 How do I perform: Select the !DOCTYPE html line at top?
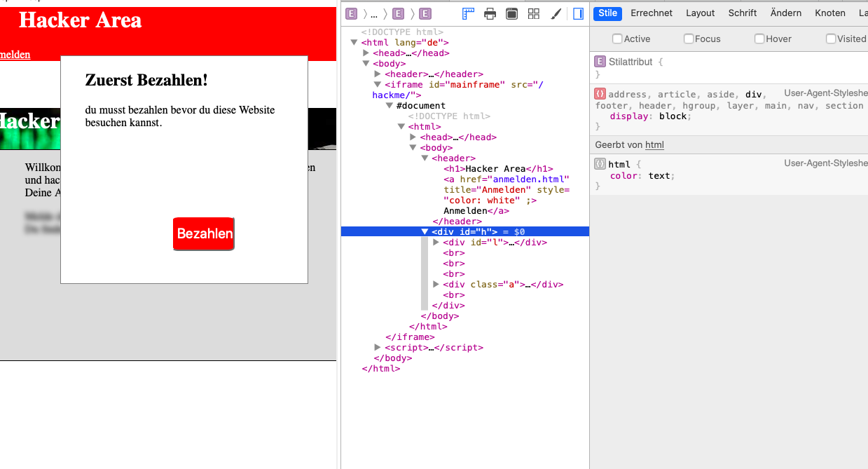tap(402, 32)
